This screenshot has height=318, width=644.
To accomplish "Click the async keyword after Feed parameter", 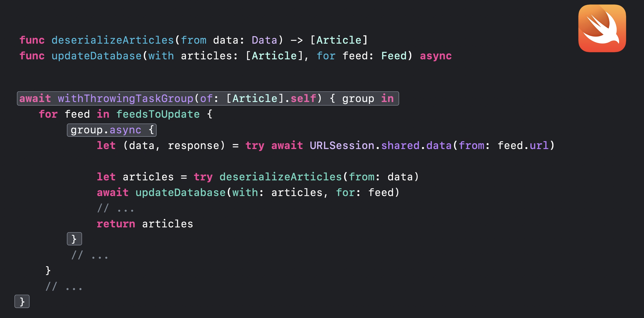I will click(x=436, y=56).
